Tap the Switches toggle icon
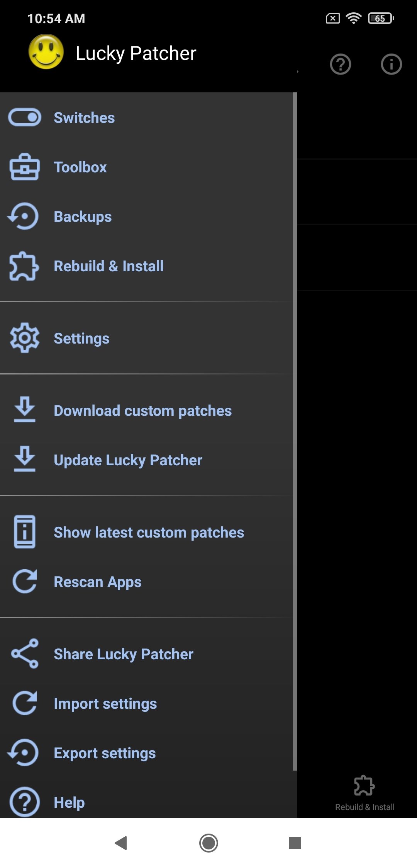 pyautogui.click(x=25, y=117)
